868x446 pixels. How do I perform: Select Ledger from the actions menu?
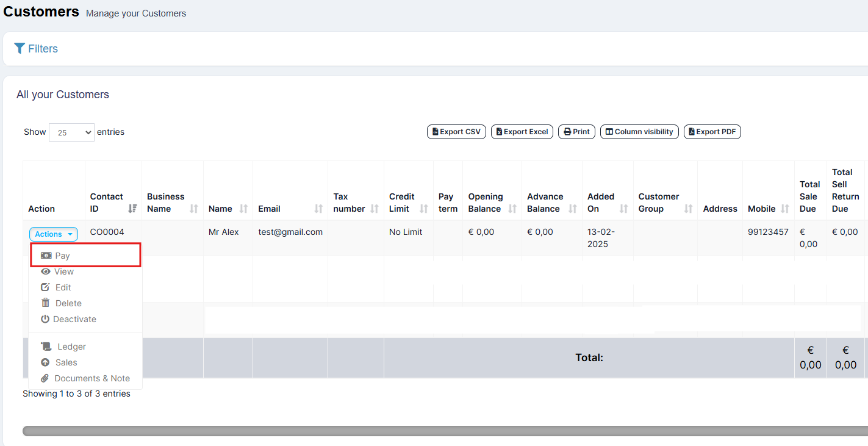[71, 347]
